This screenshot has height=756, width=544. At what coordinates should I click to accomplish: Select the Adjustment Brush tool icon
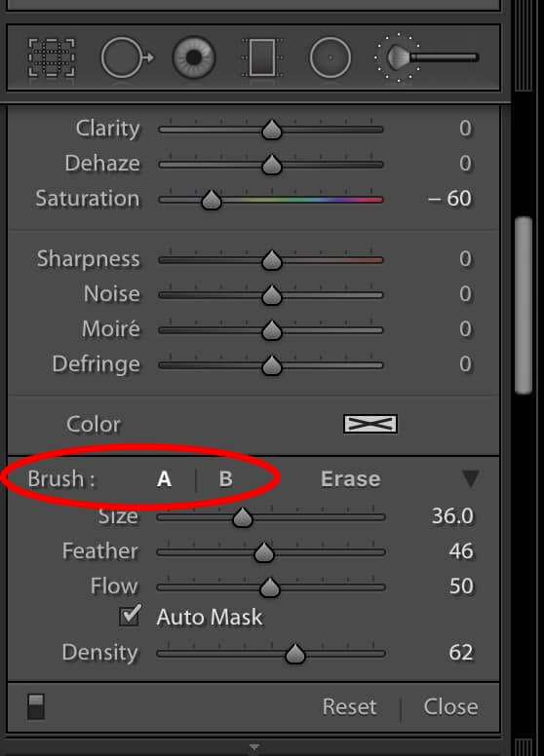coord(426,57)
